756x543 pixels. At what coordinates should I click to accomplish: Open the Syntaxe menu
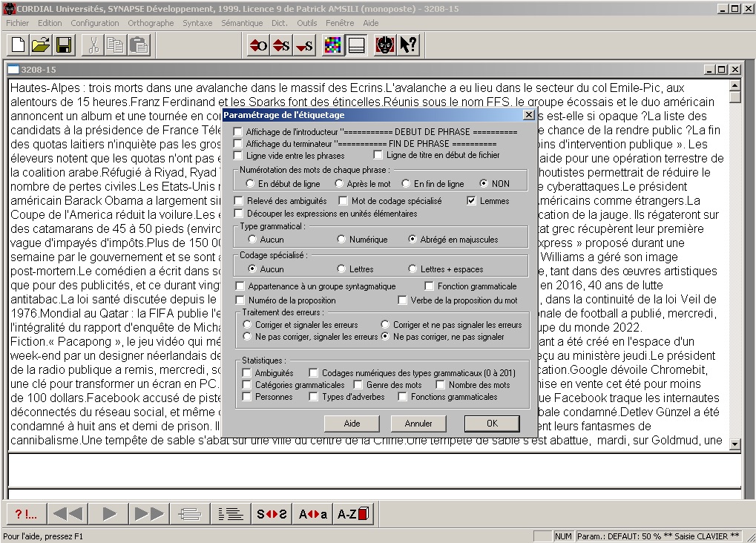pos(197,23)
